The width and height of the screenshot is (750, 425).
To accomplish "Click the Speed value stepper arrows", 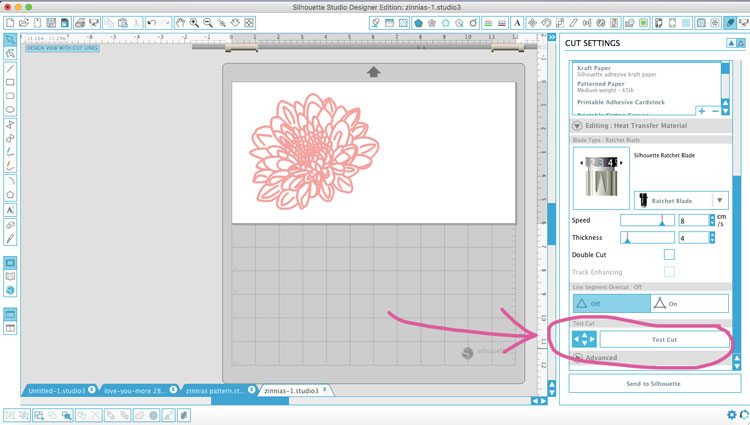I will pyautogui.click(x=712, y=220).
